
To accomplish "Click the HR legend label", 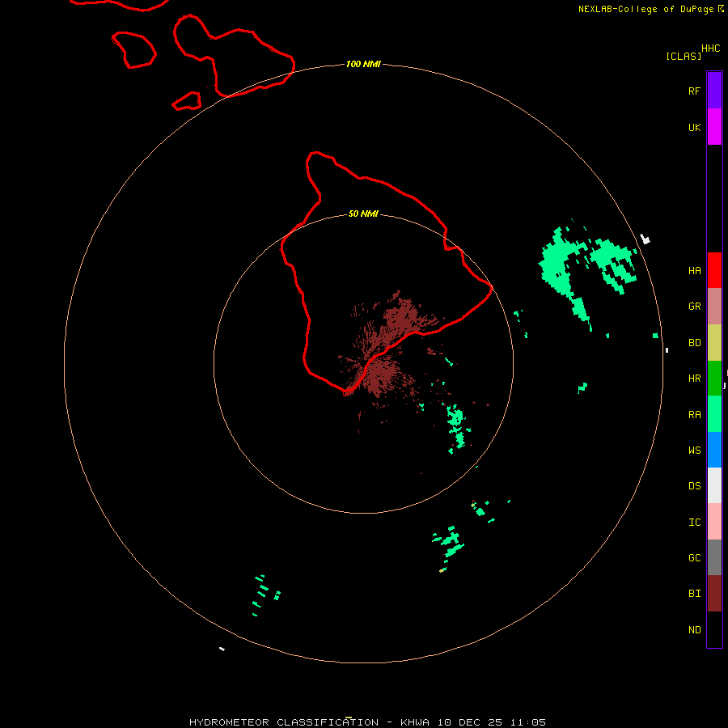I will [x=694, y=379].
